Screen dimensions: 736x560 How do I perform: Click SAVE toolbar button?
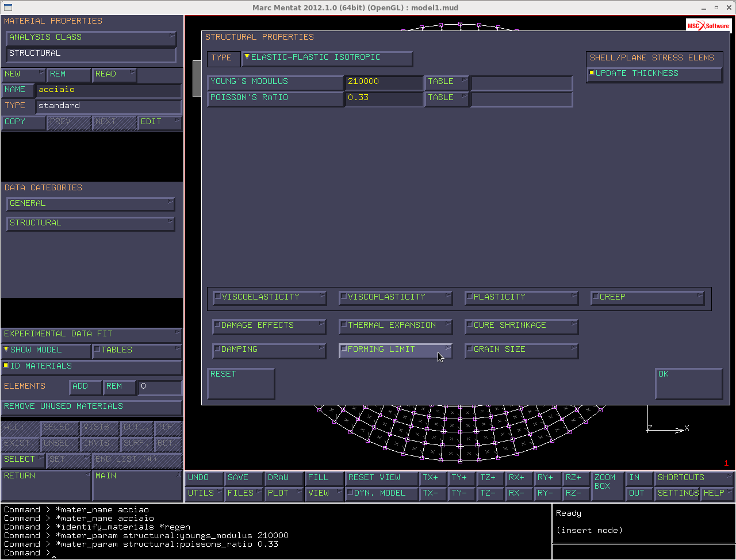[x=243, y=478]
